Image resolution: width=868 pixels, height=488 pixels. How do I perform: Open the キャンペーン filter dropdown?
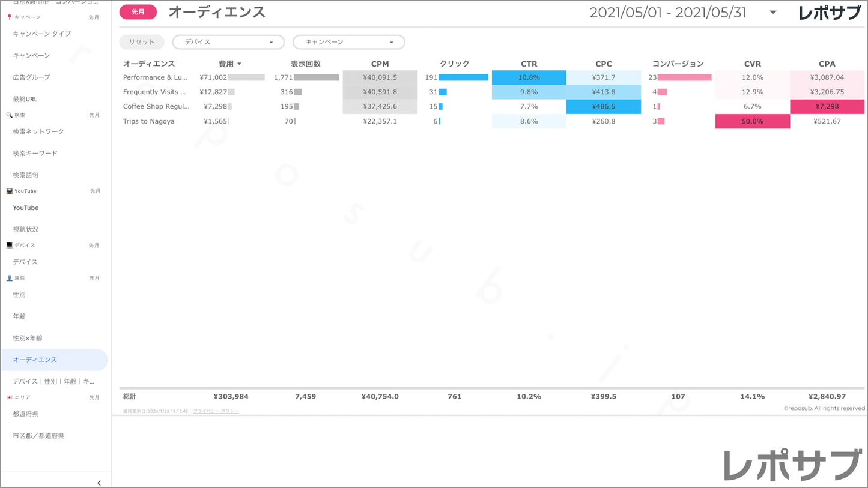coord(348,42)
